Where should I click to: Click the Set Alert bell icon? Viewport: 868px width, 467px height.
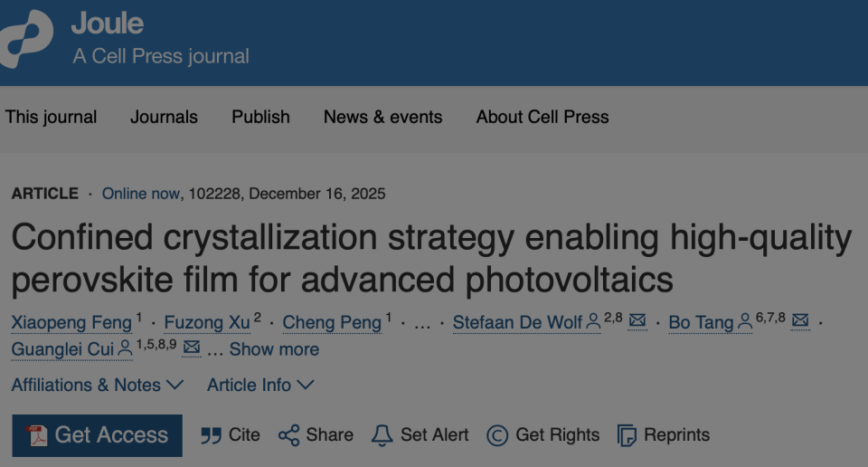382,435
